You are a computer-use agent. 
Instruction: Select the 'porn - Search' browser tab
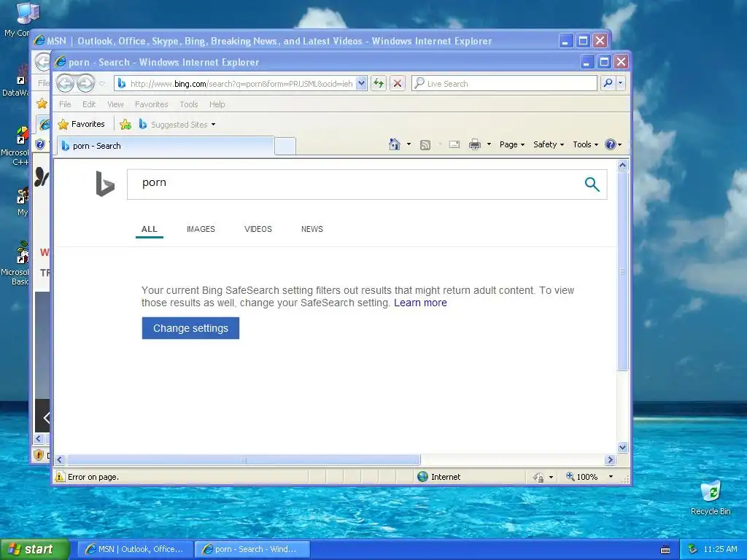click(166, 146)
